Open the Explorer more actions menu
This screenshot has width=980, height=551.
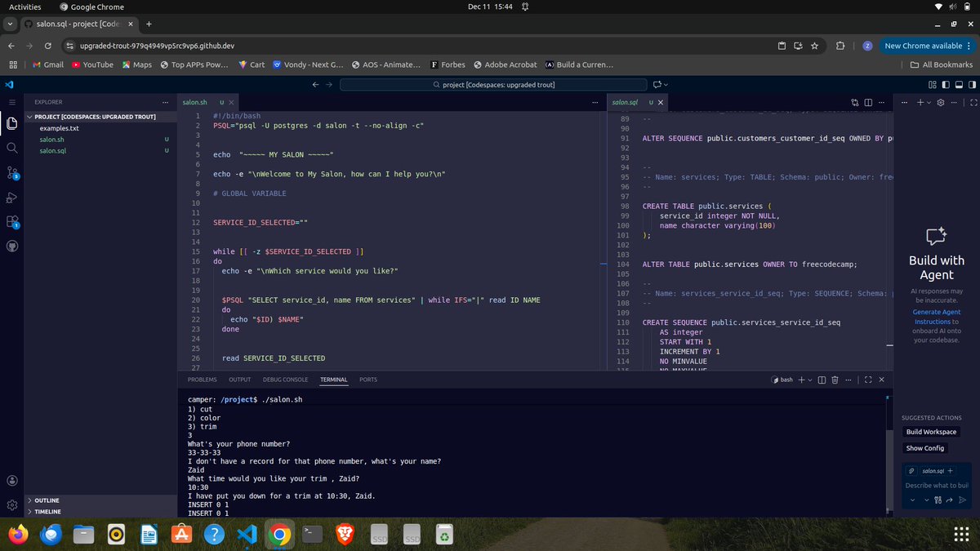(x=166, y=102)
